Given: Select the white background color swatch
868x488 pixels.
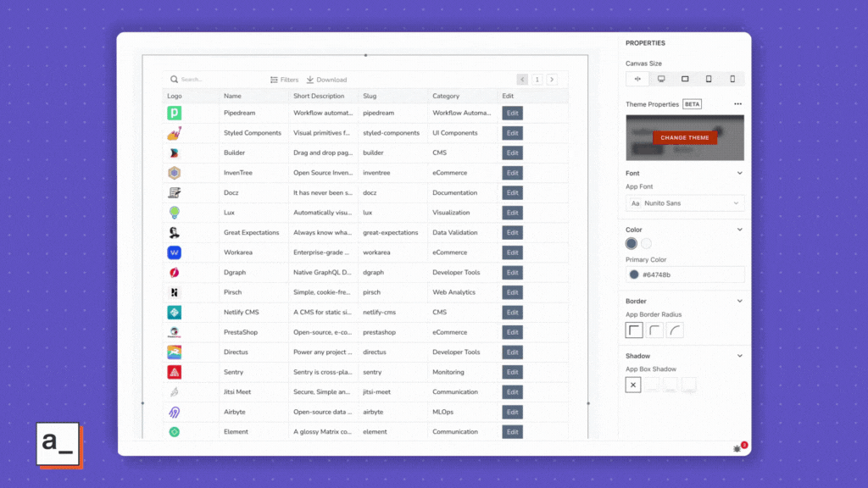Looking at the screenshot, I should point(646,243).
